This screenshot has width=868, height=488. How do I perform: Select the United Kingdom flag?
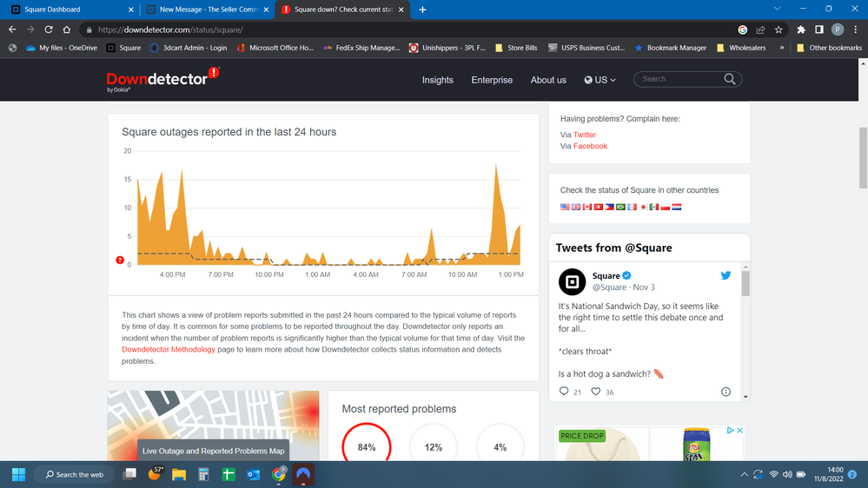(576, 207)
